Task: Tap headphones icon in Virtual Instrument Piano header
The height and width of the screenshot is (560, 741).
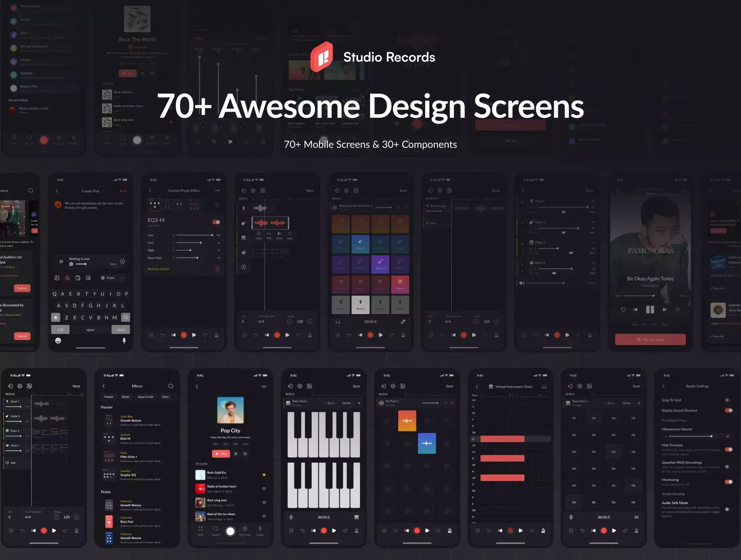Action: click(x=544, y=387)
